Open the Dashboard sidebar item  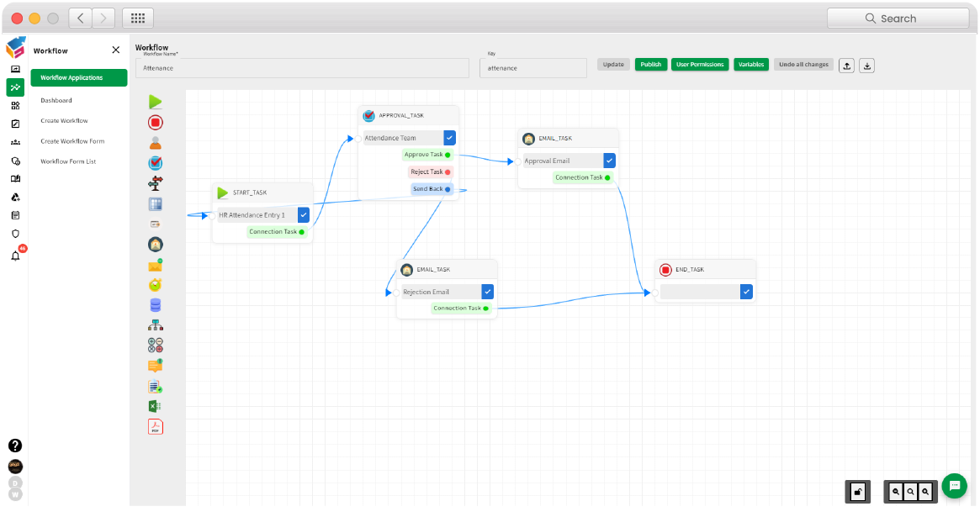(56, 100)
